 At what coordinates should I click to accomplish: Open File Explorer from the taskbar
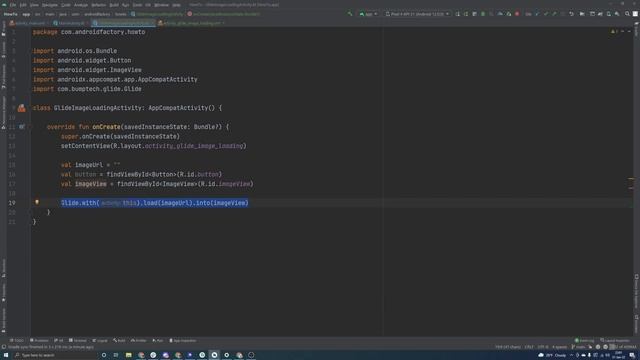click(x=129, y=355)
